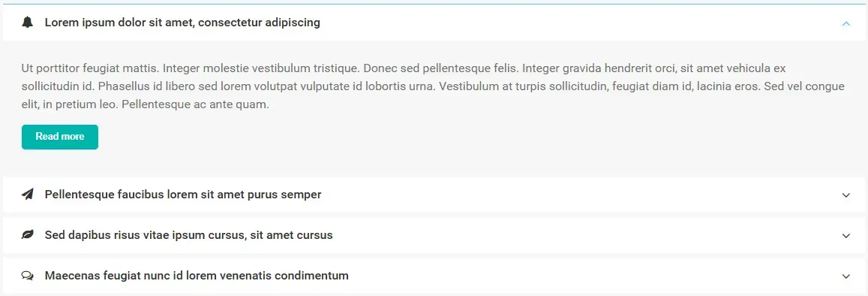Open the 'Pellentesque faucibus lorem' accordion title
Screen dimensions: 868x296
(183, 195)
